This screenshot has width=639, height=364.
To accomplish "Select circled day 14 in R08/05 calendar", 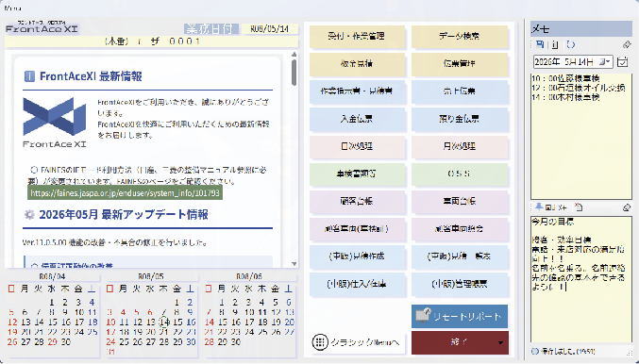I will (x=164, y=323).
